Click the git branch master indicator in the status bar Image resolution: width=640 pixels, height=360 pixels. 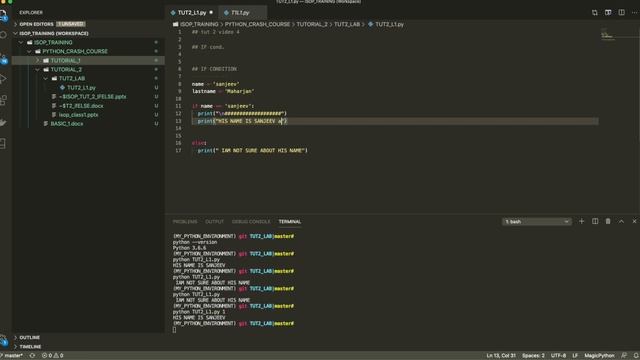[x=12, y=356]
